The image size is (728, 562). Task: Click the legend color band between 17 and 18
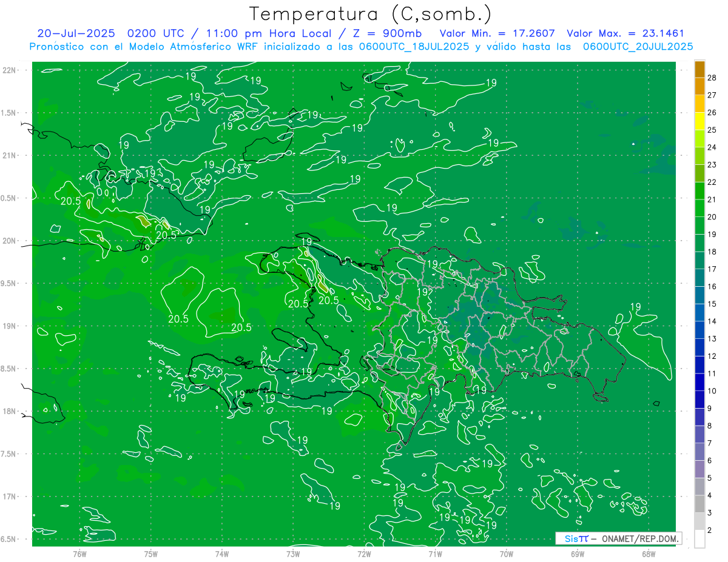click(699, 261)
